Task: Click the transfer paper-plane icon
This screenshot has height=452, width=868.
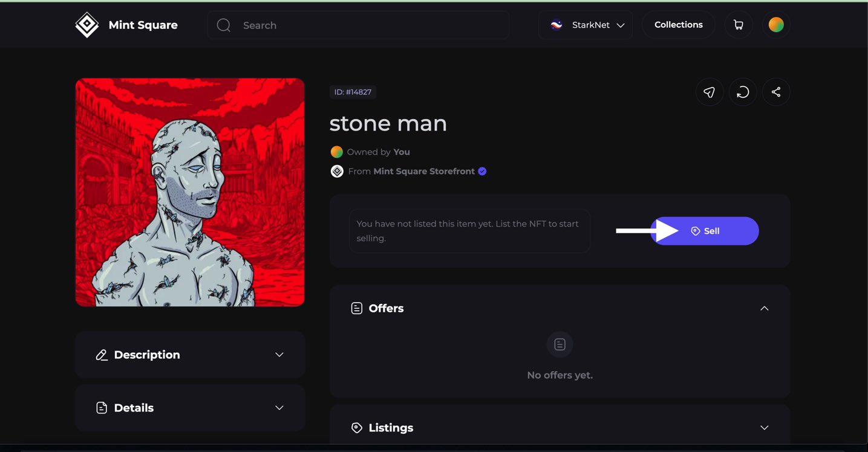Action: 710,92
